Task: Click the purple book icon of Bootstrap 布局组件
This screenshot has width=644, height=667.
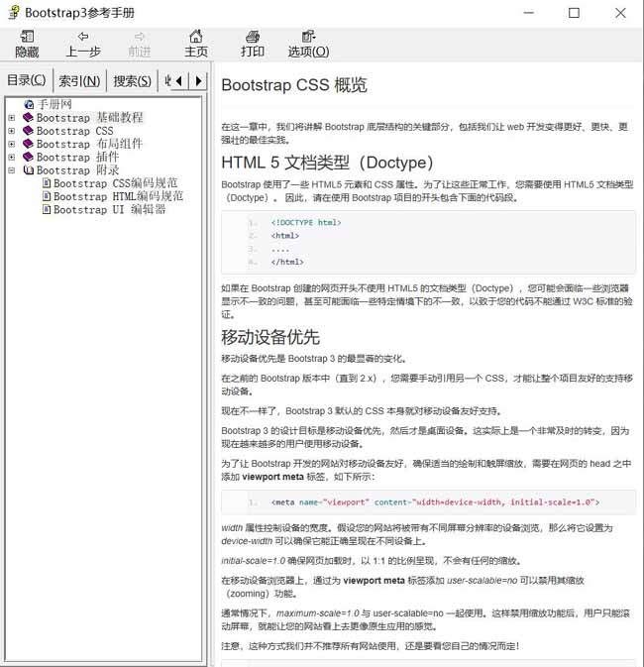Action: (28, 144)
